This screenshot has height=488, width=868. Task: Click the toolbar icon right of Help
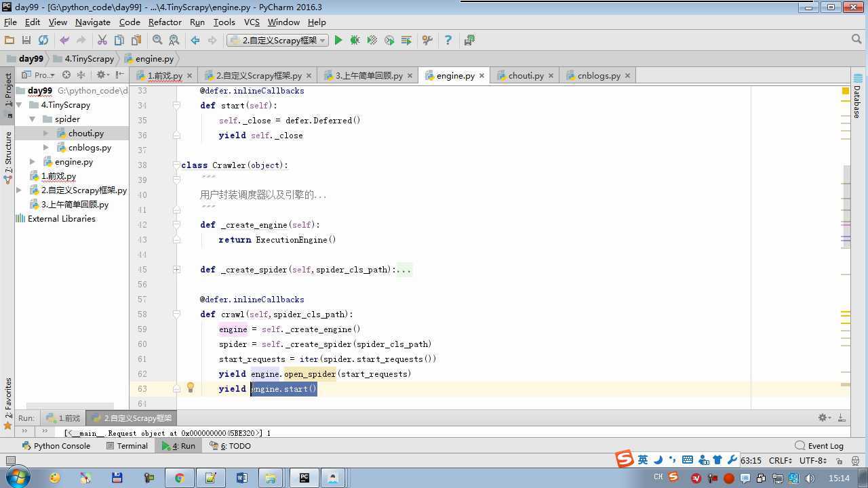(469, 41)
